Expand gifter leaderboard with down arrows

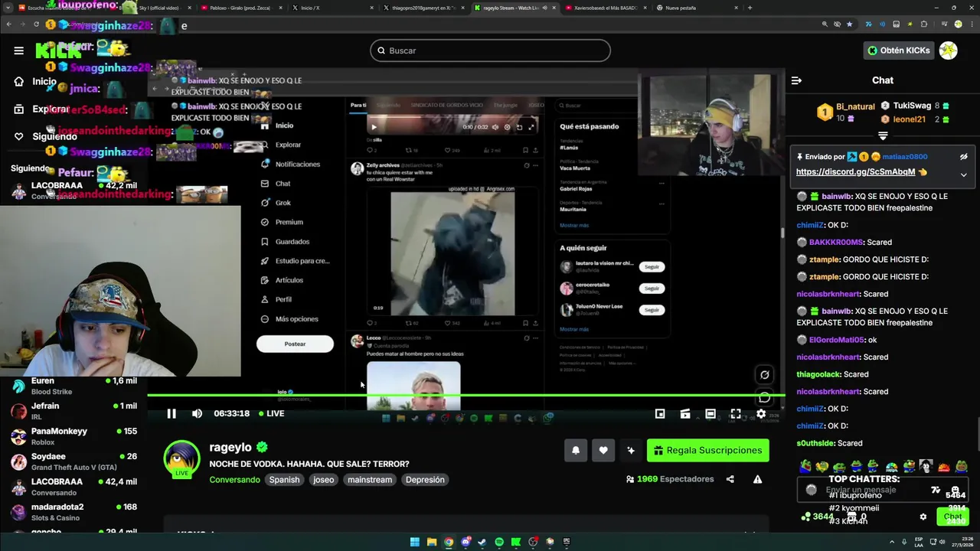[x=883, y=135]
